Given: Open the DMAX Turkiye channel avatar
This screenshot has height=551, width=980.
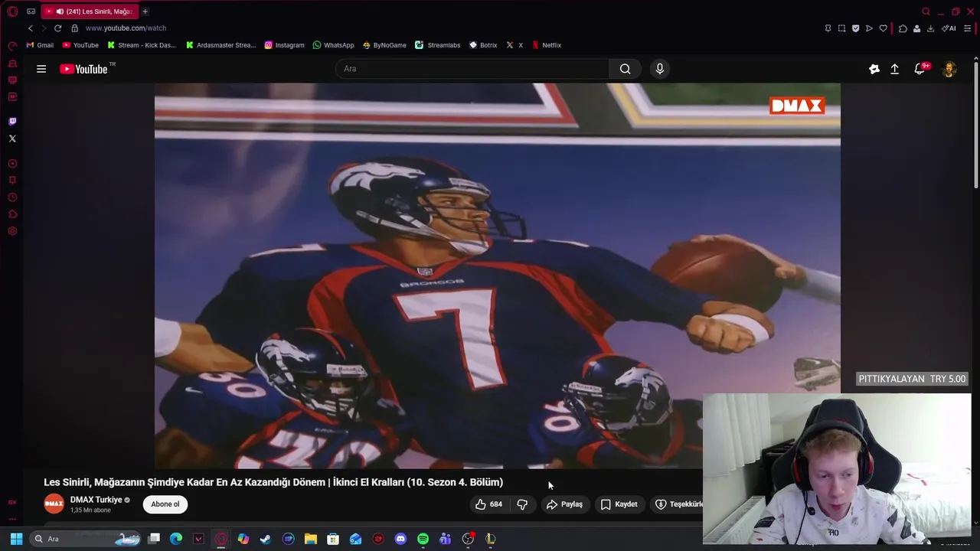Looking at the screenshot, I should [x=54, y=504].
